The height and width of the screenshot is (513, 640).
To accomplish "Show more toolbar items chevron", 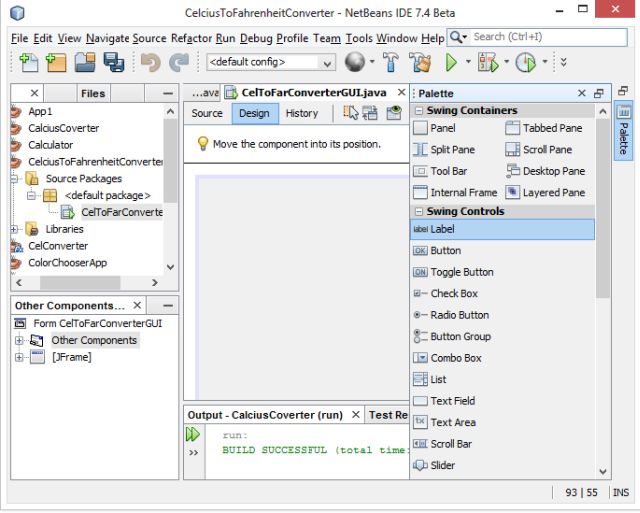I will click(564, 62).
